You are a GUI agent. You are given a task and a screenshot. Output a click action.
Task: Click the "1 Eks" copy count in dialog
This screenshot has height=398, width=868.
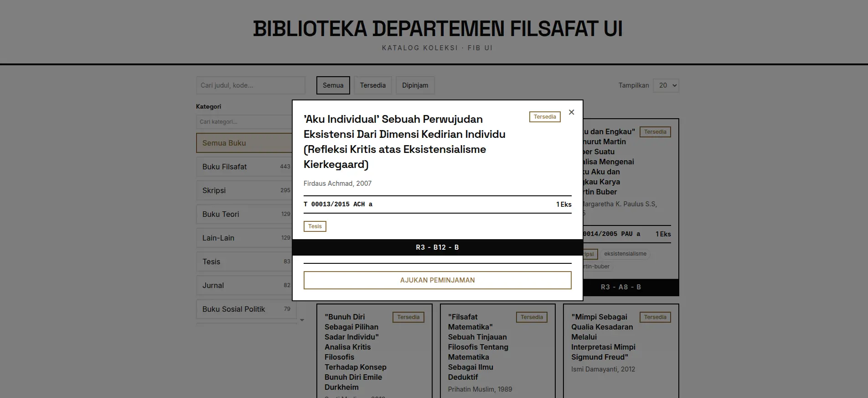pyautogui.click(x=564, y=204)
